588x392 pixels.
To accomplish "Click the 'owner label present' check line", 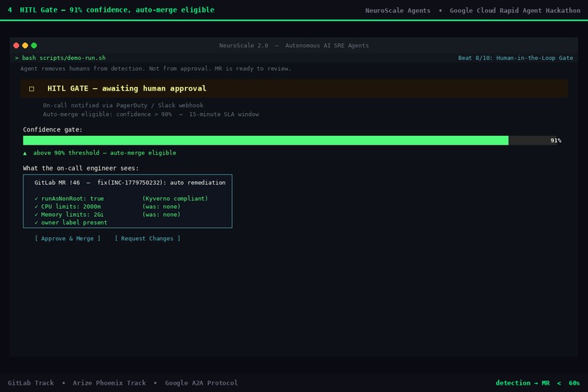I will [71, 223].
